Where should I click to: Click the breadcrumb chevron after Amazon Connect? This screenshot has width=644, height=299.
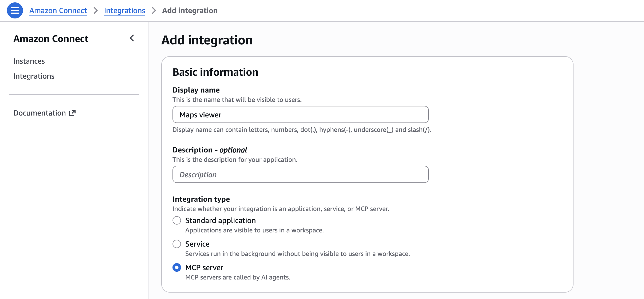pyautogui.click(x=95, y=10)
